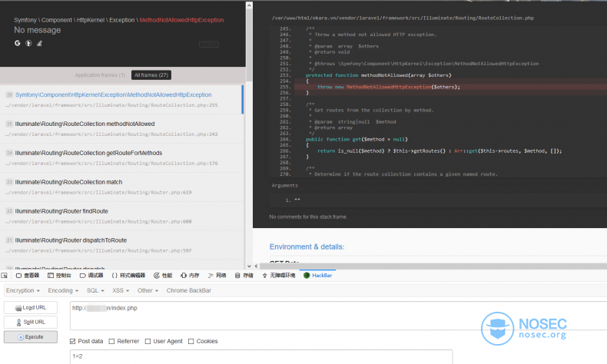Open the Storage (存储) devtools panel
Viewport: 607px width, 364px height.
click(244, 276)
